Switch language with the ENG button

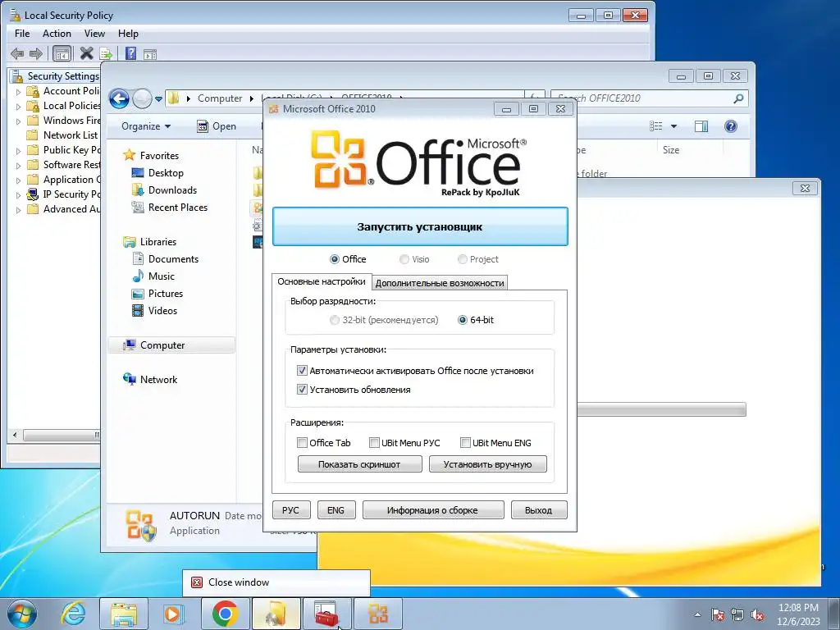pos(336,510)
